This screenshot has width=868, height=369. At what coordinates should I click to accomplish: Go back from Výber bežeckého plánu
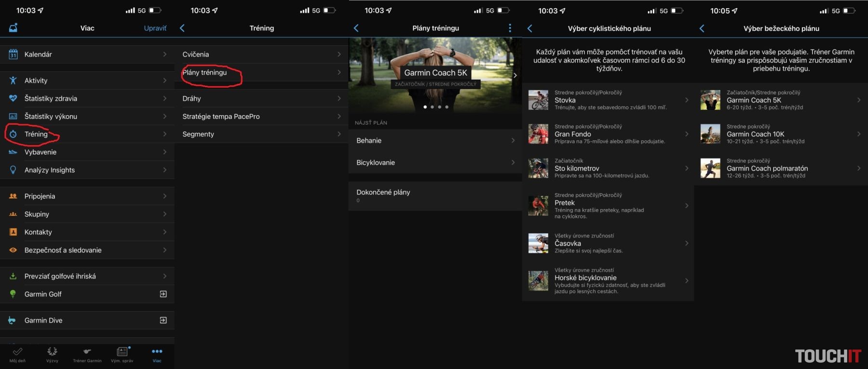[702, 28]
